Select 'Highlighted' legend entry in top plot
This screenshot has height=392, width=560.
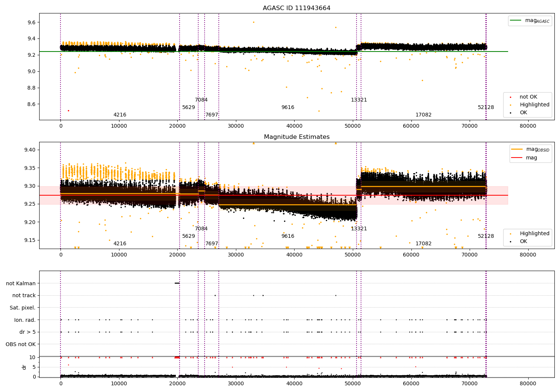coord(530,105)
